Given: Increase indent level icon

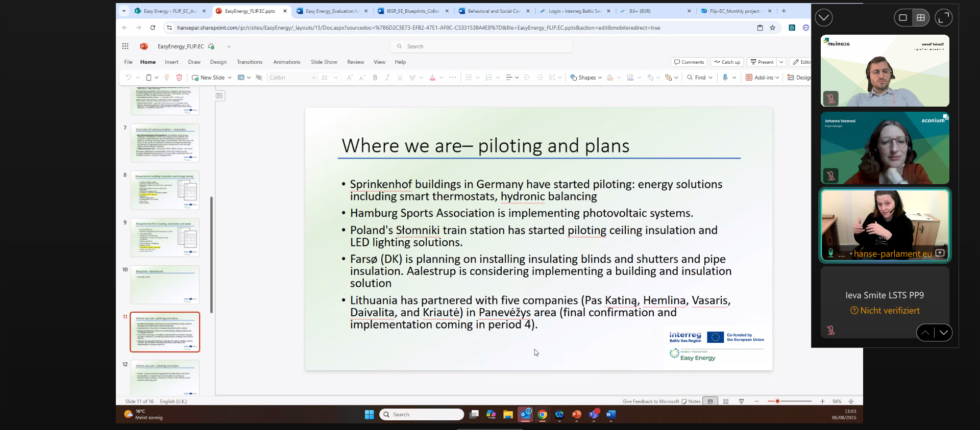Looking at the screenshot, I should 540,78.
